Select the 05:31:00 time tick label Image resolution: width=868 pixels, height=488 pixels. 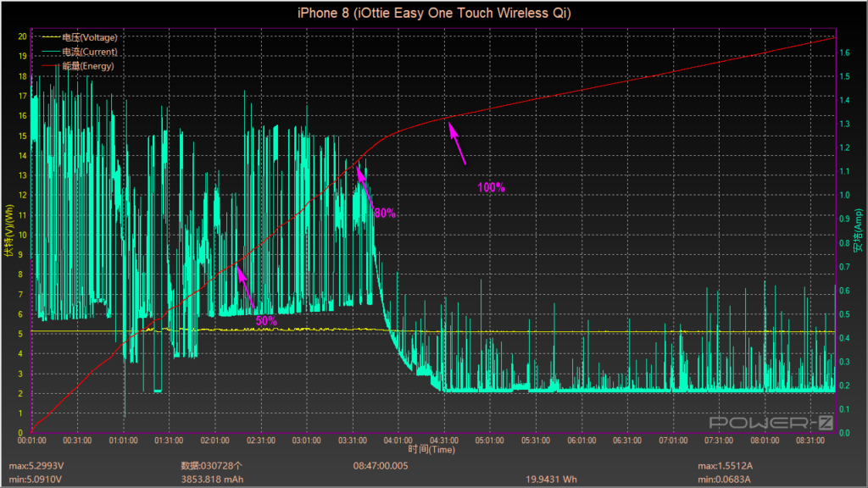click(536, 441)
